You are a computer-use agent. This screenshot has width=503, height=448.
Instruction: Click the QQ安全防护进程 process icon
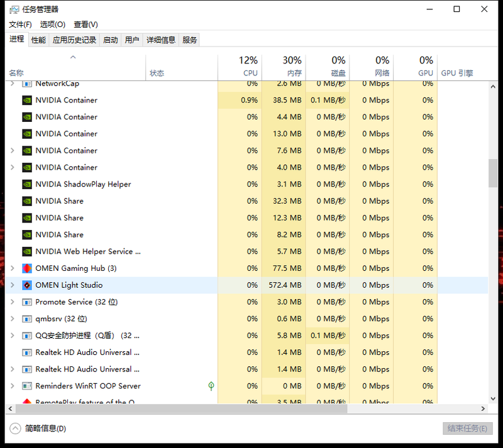click(27, 336)
